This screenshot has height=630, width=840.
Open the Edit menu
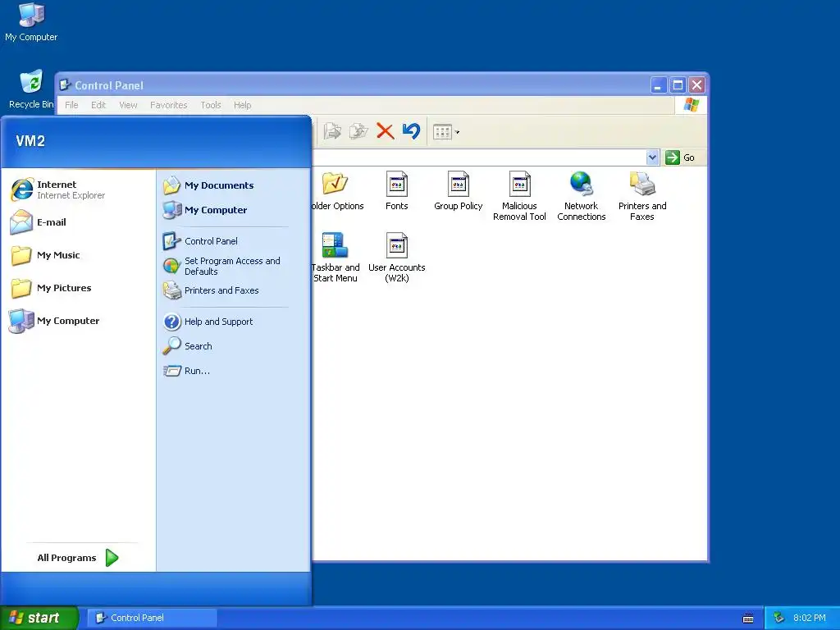pos(98,105)
